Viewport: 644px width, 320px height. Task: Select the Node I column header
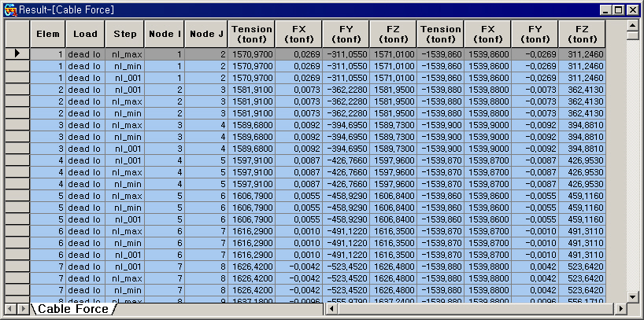tap(165, 34)
